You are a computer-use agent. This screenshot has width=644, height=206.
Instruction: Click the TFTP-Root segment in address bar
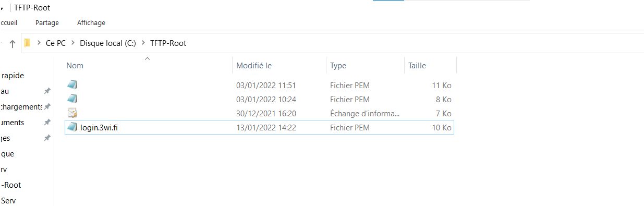coord(168,43)
